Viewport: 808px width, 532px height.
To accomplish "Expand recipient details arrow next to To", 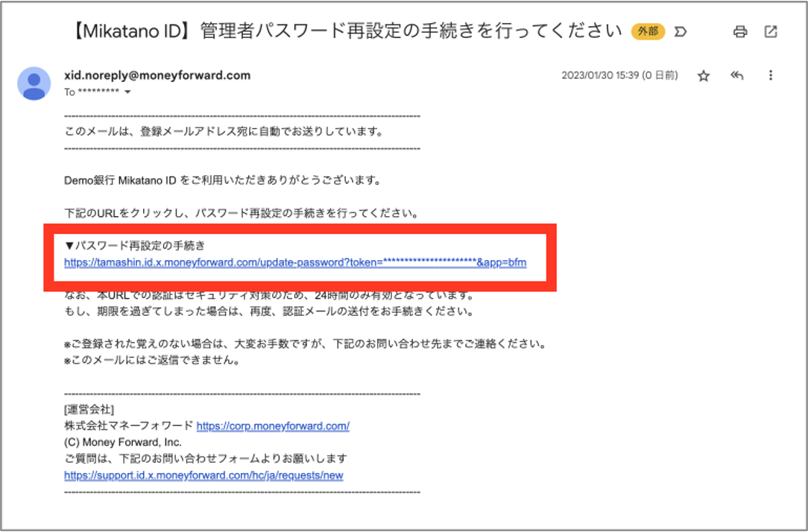I will [x=127, y=92].
